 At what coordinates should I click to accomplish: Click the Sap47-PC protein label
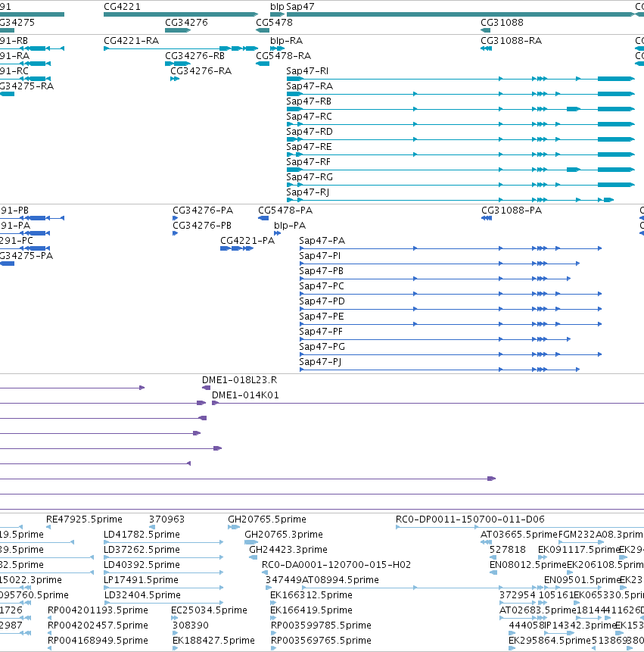coord(322,286)
